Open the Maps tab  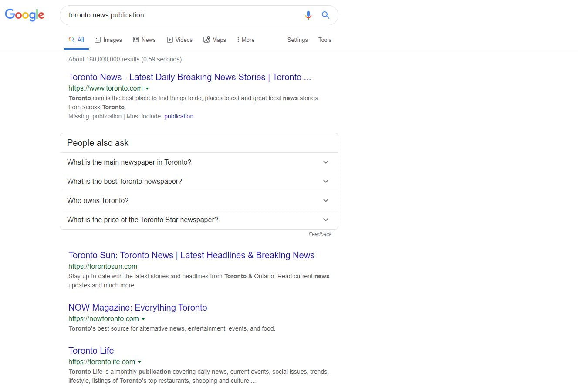coord(215,40)
